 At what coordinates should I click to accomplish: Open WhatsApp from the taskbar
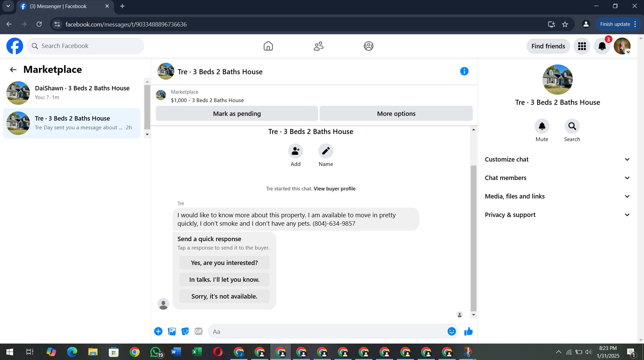(x=156, y=352)
